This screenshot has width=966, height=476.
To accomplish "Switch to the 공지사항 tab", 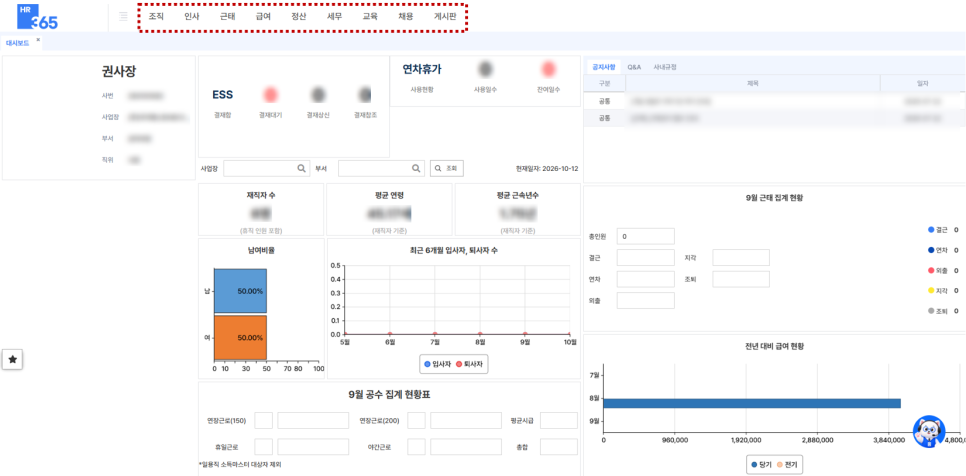I will pyautogui.click(x=604, y=67).
